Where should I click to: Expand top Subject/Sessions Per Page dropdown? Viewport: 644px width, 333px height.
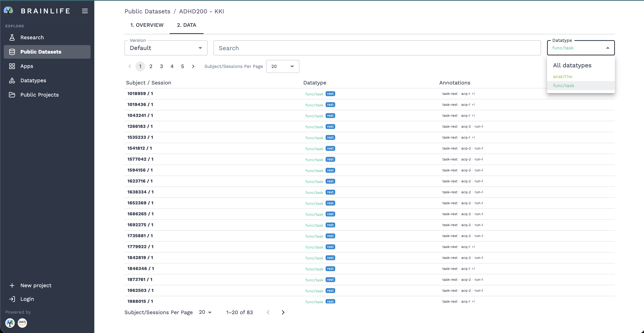(283, 66)
